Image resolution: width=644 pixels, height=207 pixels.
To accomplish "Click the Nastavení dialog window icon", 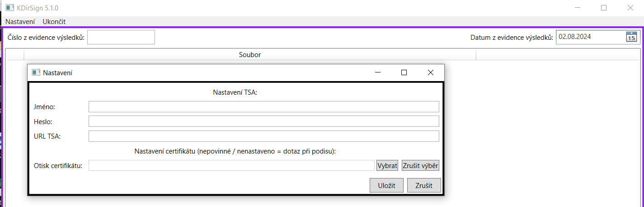I will click(x=36, y=72).
